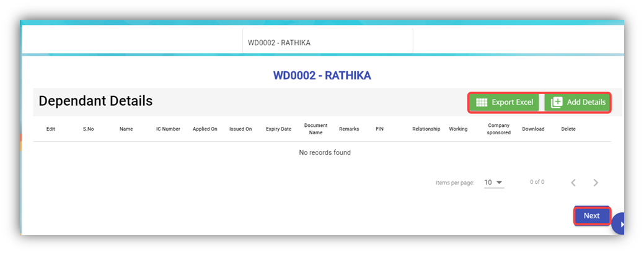Select the Company sponsored column header
Viewport: 644px width, 255px height.
tap(498, 129)
